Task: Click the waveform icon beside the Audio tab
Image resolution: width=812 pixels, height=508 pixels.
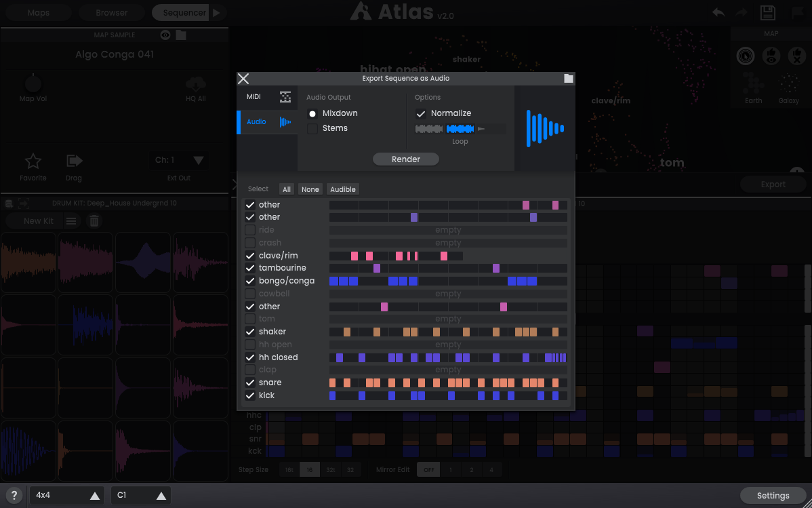Action: 287,122
